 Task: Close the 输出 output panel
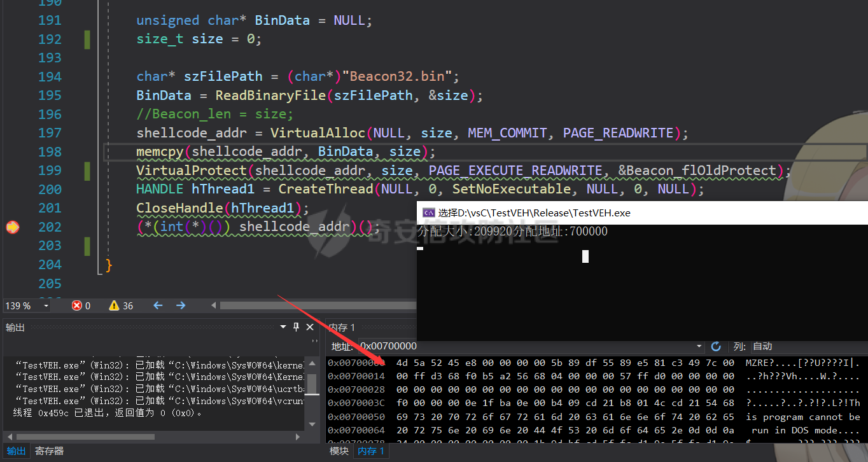click(x=311, y=327)
